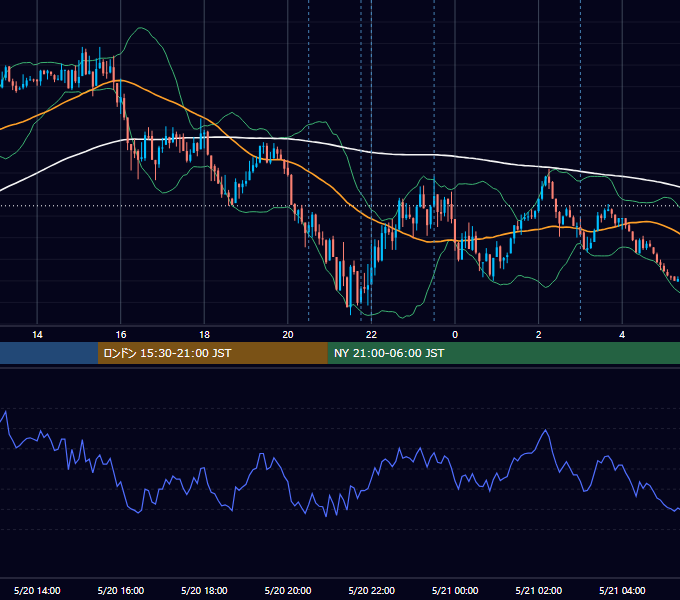Viewport: 680px width, 600px height.
Task: Click the hour label 20 on price chart axis
Action: (x=288, y=334)
